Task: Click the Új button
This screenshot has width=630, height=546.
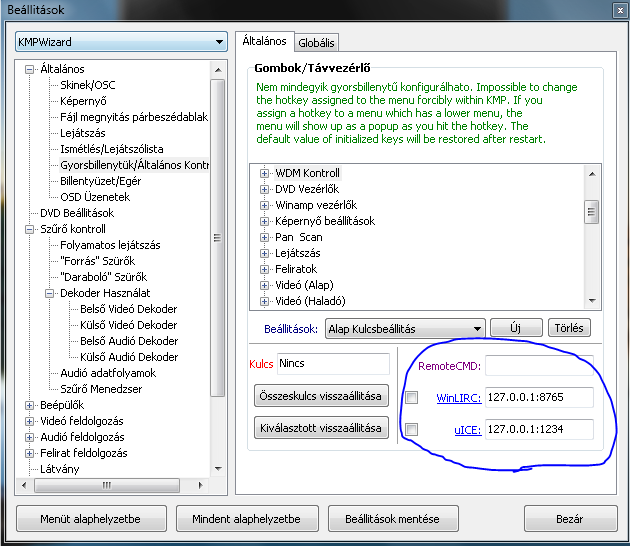Action: [x=516, y=328]
